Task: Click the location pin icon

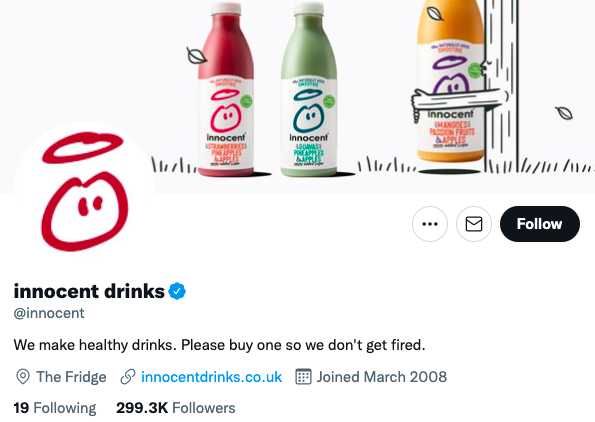Action: (23, 377)
